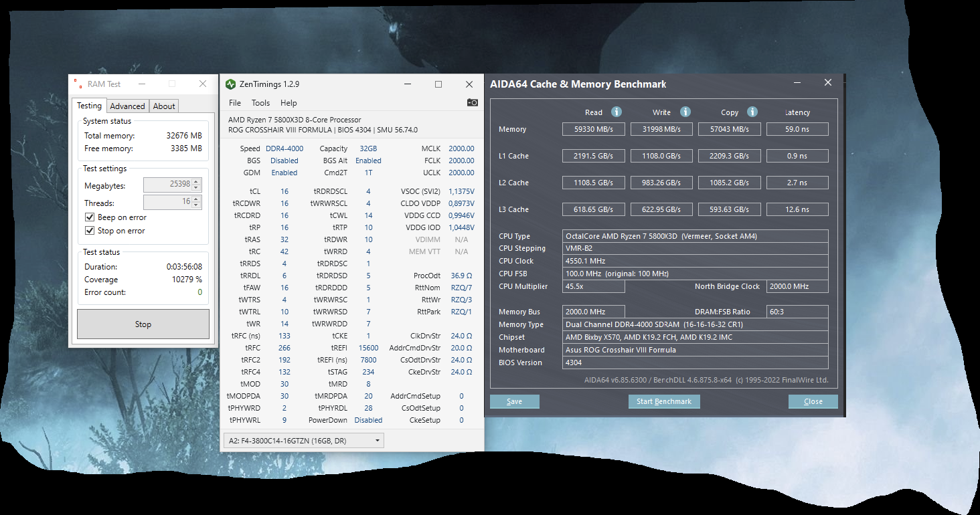The image size is (980, 515).
Task: Click the Save button in AIDA64
Action: pyautogui.click(x=514, y=401)
